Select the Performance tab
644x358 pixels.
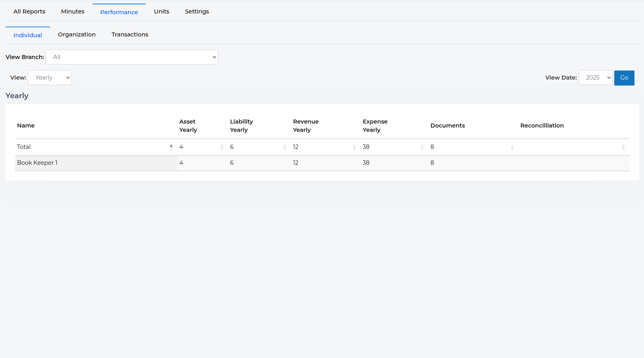tap(119, 12)
